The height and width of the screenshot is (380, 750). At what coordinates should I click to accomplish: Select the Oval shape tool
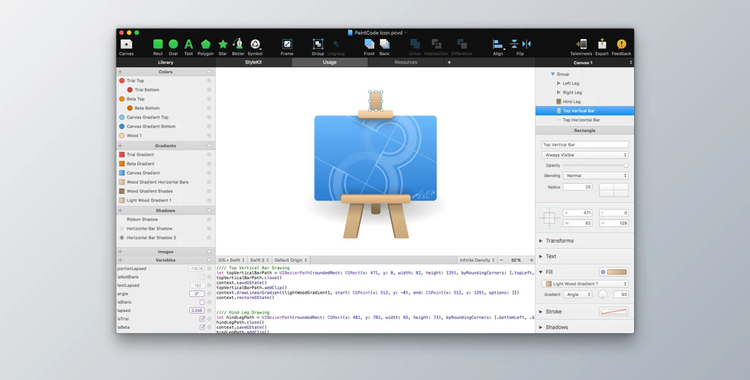click(173, 47)
